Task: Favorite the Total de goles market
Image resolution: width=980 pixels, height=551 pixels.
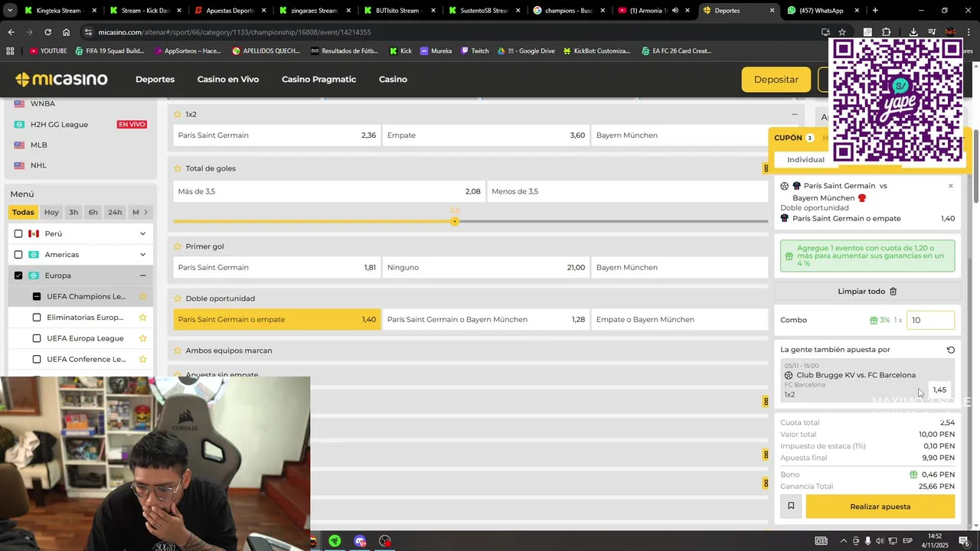Action: (178, 168)
